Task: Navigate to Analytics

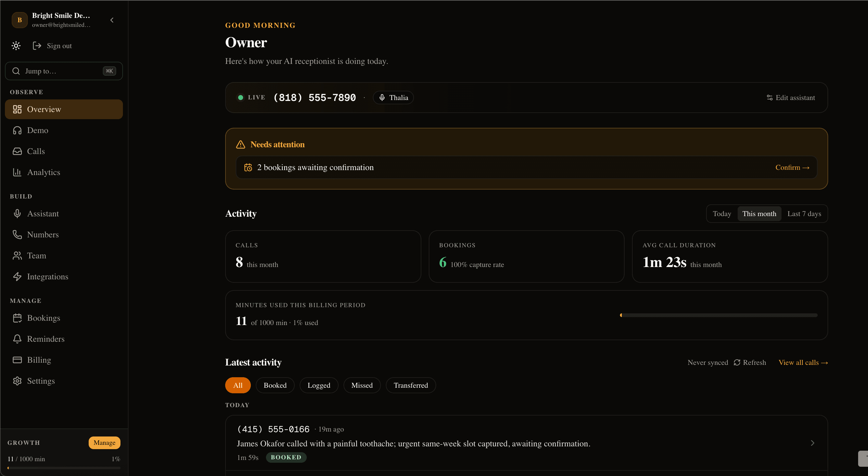Action: pyautogui.click(x=64, y=172)
